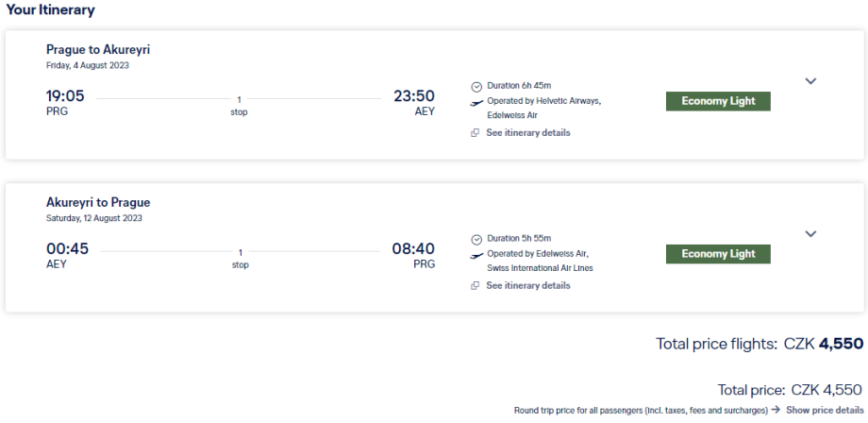Click the airplane icon beside Edelweiss Air, Swiss operator
The width and height of the screenshot is (868, 423).
tap(476, 254)
